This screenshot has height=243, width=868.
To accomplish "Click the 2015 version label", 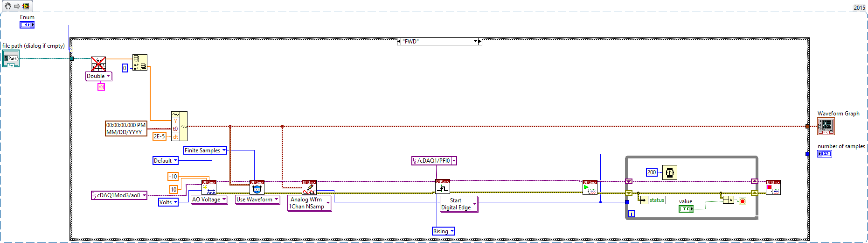I will pos(860,8).
